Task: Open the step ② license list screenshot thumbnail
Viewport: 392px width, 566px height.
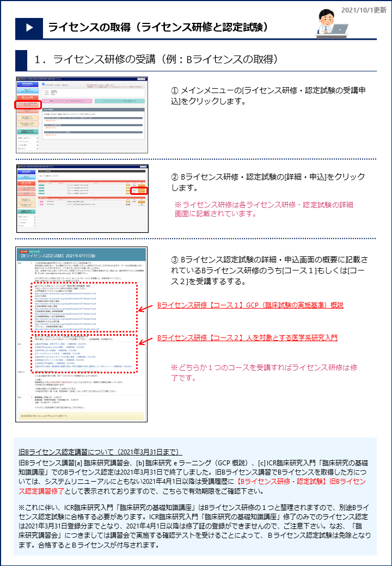Action: [x=82, y=199]
